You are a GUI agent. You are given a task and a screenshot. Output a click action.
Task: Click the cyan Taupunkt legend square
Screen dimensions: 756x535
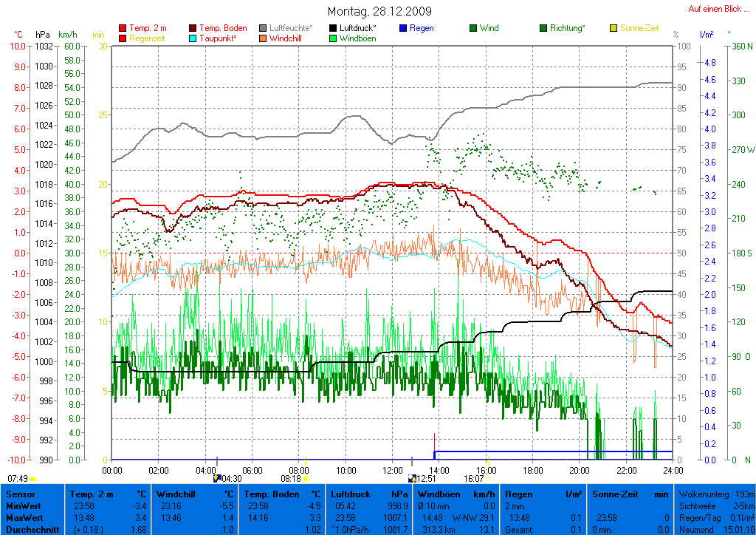point(193,38)
